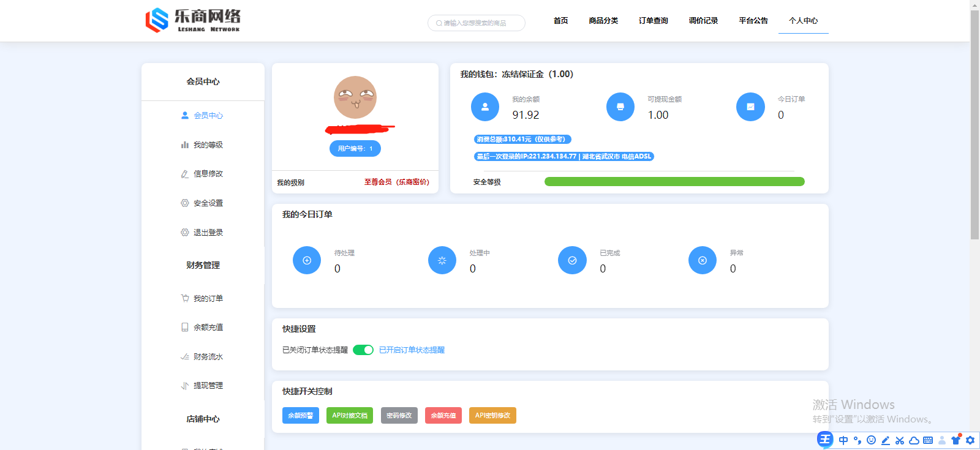Click the 已完成 orders checkmark icon
This screenshot has height=450, width=980.
point(572,261)
